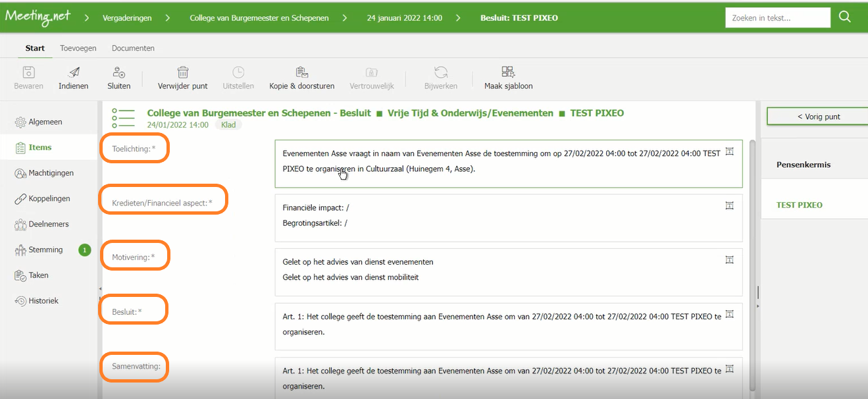This screenshot has height=399, width=868.
Task: Expand the Besluit field editor icon
Action: point(729,315)
